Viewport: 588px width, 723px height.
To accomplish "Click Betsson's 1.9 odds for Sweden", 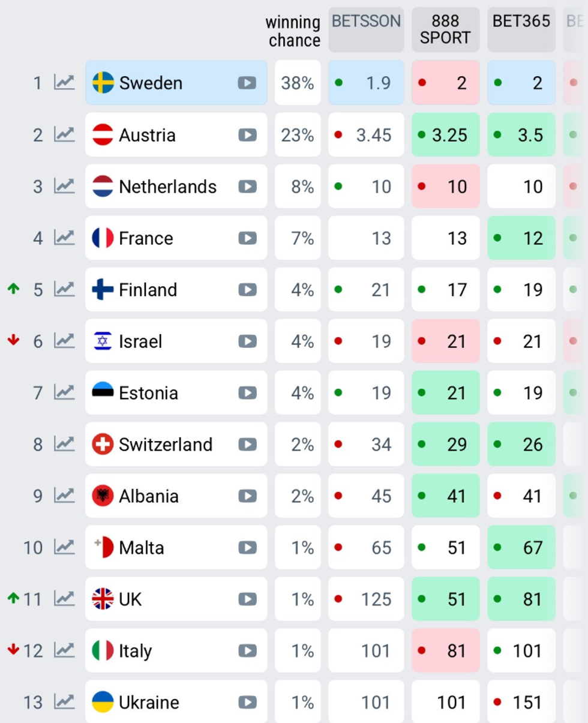I will click(366, 82).
